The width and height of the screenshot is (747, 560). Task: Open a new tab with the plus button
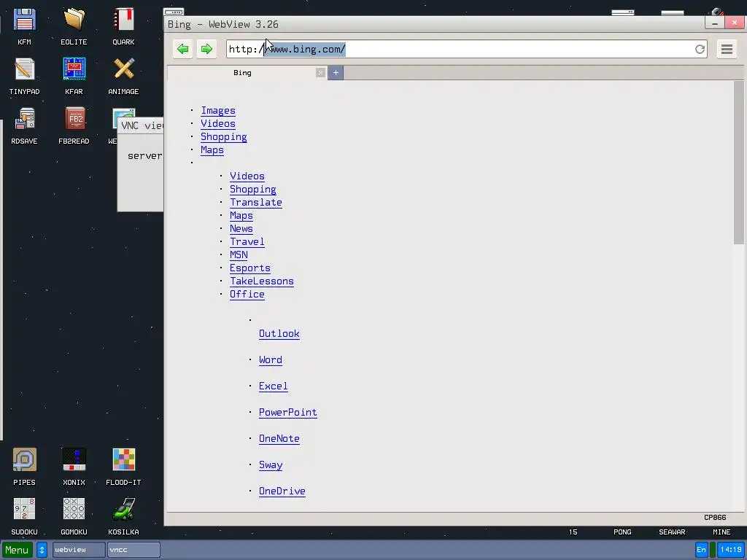(336, 72)
